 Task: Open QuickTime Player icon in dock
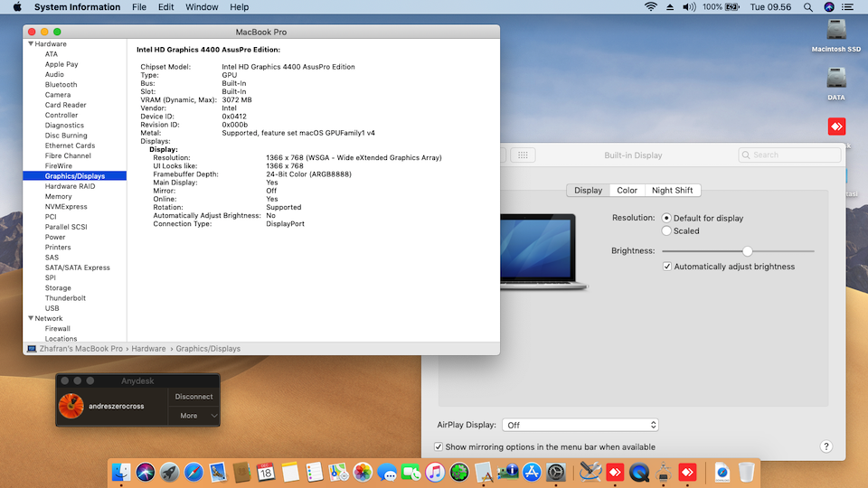click(x=639, y=473)
